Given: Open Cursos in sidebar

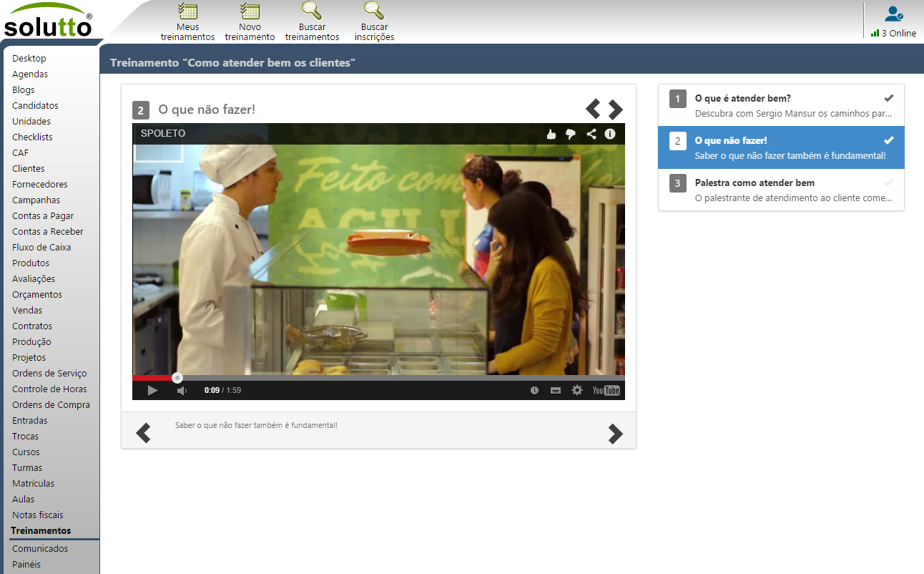Looking at the screenshot, I should pyautogui.click(x=26, y=452).
